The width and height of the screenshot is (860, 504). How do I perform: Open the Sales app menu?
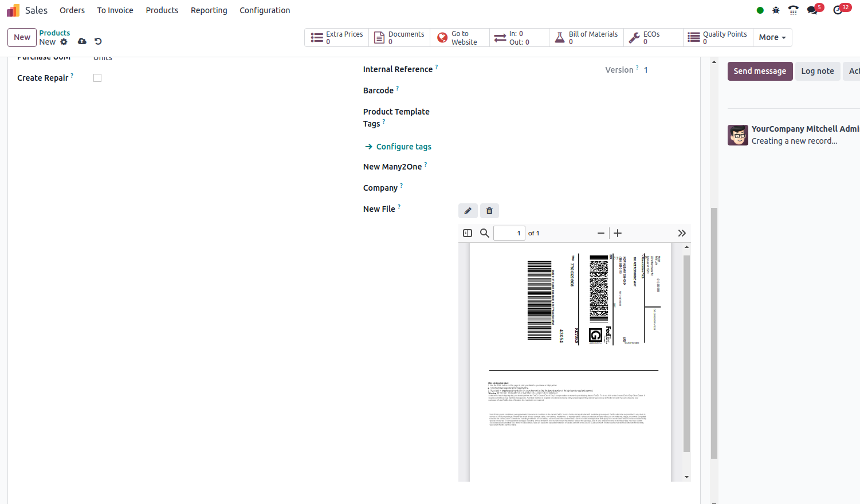[x=36, y=10]
